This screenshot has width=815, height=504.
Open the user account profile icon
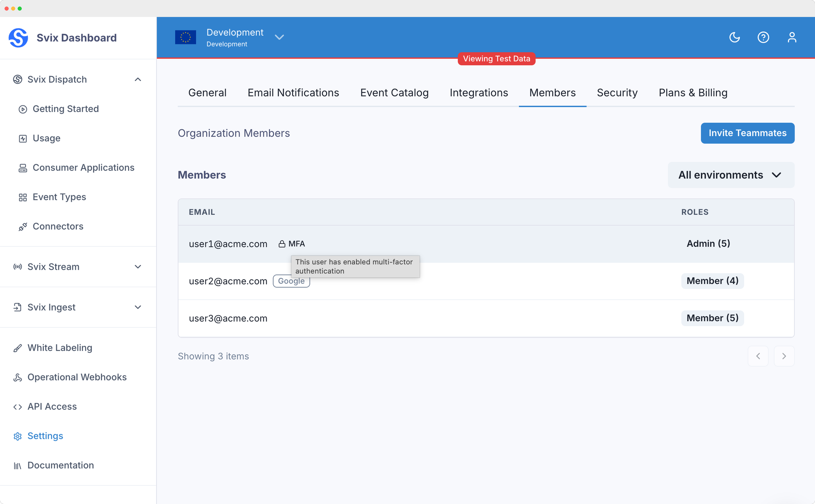(792, 37)
